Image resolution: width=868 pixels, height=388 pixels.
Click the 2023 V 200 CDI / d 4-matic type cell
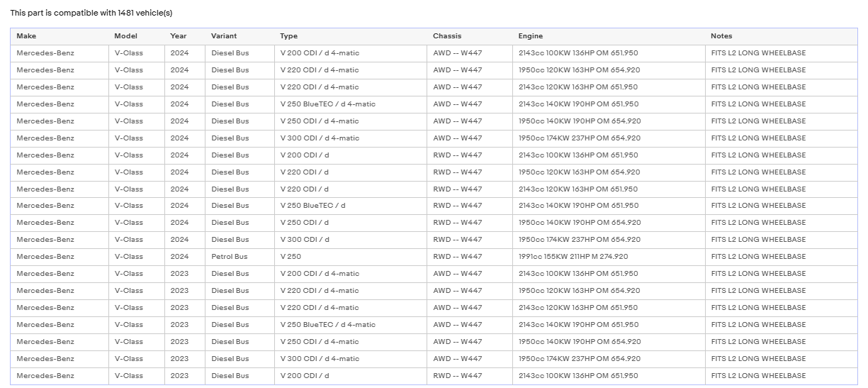(x=350, y=274)
